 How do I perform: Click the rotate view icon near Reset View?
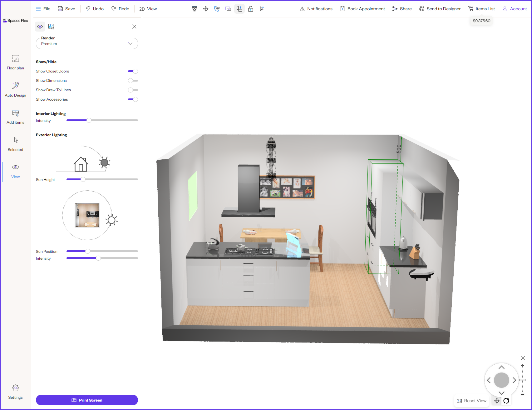[x=506, y=401]
